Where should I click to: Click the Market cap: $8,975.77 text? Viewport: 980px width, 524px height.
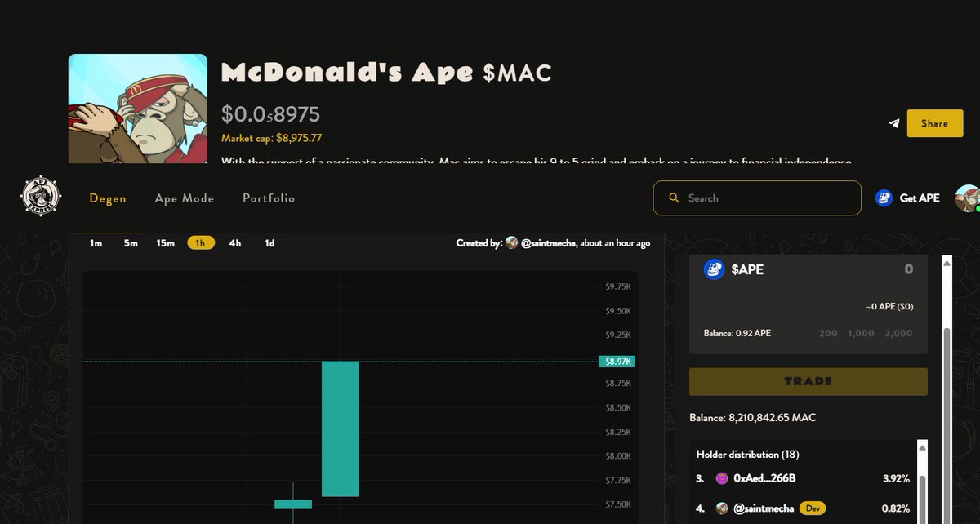(271, 138)
